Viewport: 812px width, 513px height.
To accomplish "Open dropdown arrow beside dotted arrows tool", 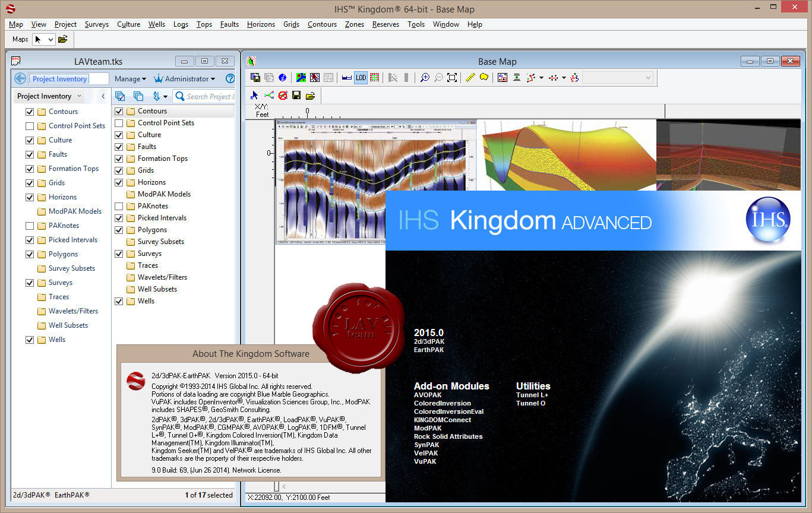I will [x=564, y=78].
